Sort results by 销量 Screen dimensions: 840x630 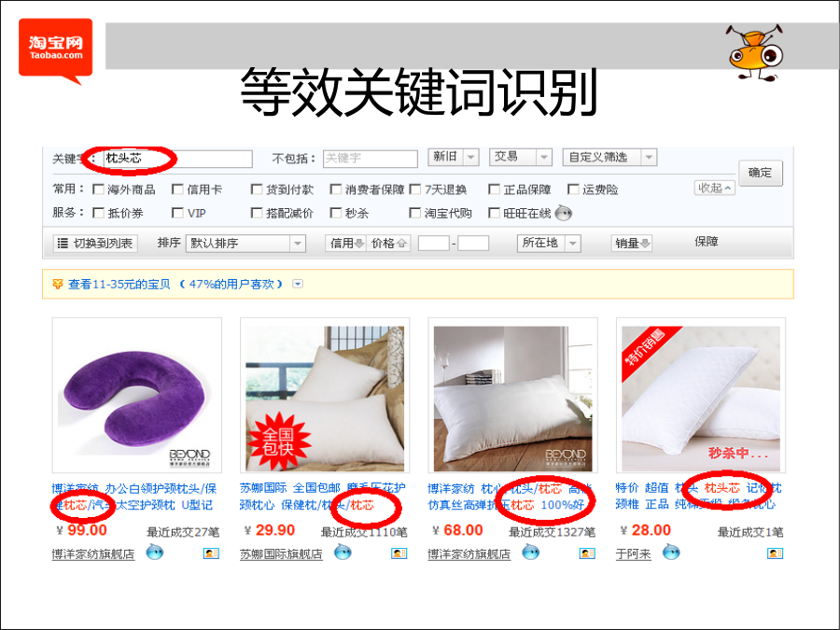[x=632, y=244]
